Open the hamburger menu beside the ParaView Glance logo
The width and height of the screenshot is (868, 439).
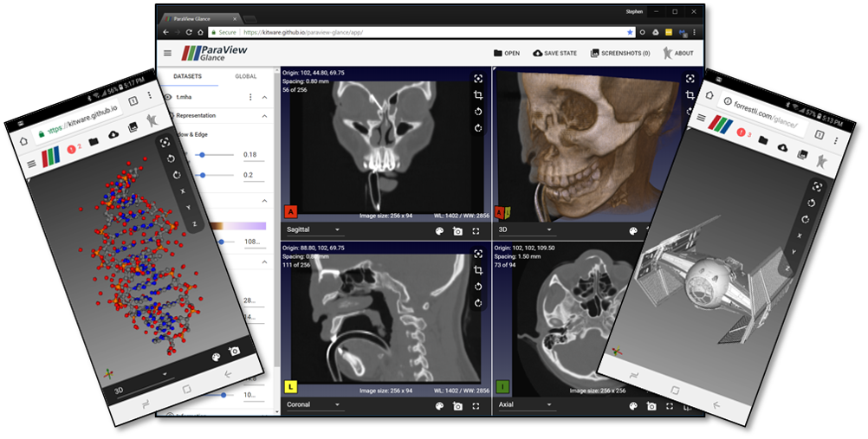168,53
